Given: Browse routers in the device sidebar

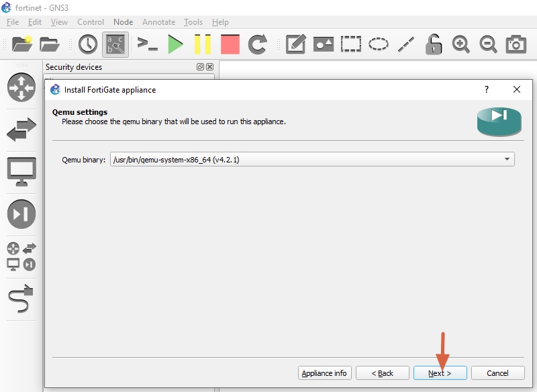Looking at the screenshot, I should (21, 87).
